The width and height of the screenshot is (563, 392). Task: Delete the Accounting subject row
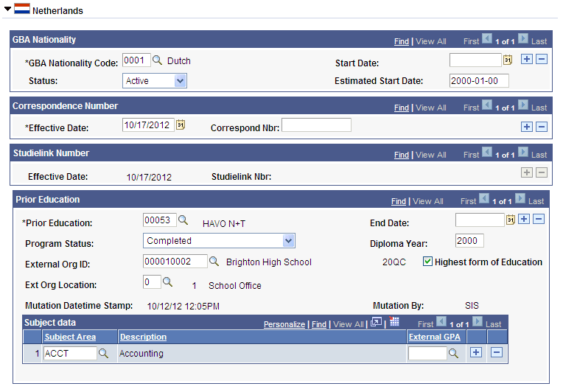(496, 352)
